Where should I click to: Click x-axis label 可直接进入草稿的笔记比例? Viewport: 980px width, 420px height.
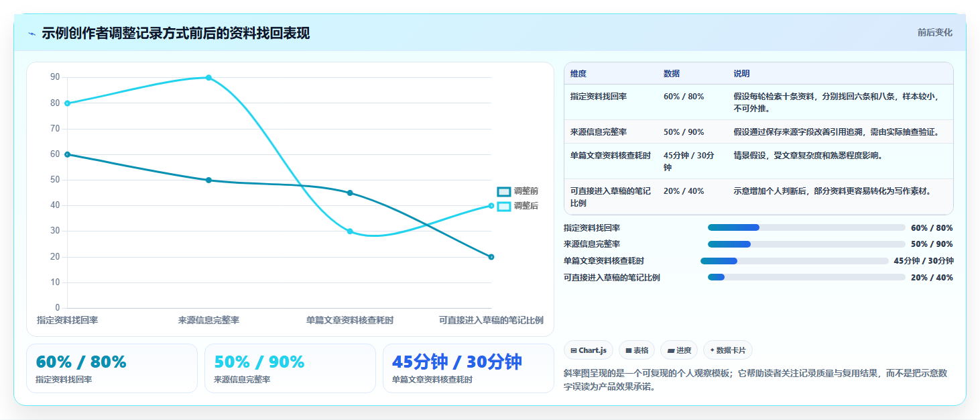point(491,321)
